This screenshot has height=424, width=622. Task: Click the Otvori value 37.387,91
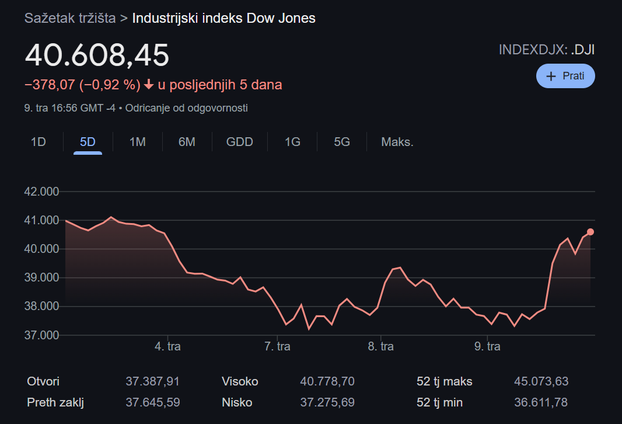pyautogui.click(x=153, y=382)
